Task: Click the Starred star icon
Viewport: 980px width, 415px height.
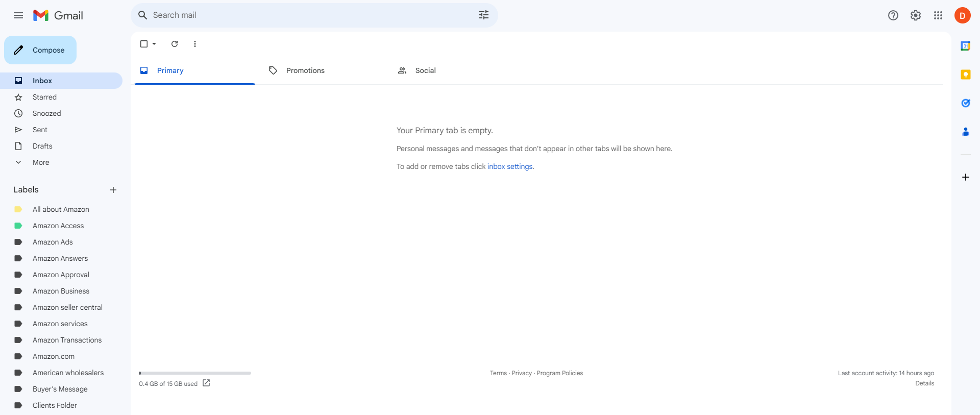Action: [x=18, y=97]
